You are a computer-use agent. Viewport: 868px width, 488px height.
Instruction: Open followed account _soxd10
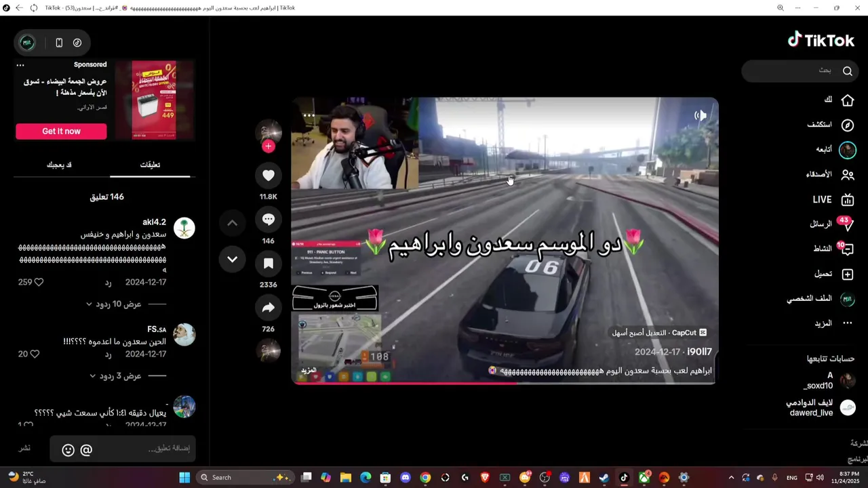coord(829,381)
